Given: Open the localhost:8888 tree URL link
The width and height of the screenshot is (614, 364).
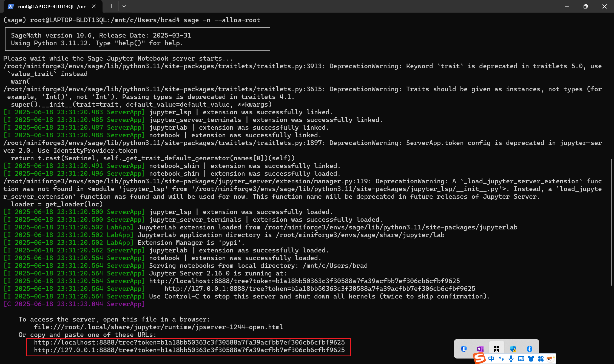Looking at the screenshot, I should tap(189, 342).
